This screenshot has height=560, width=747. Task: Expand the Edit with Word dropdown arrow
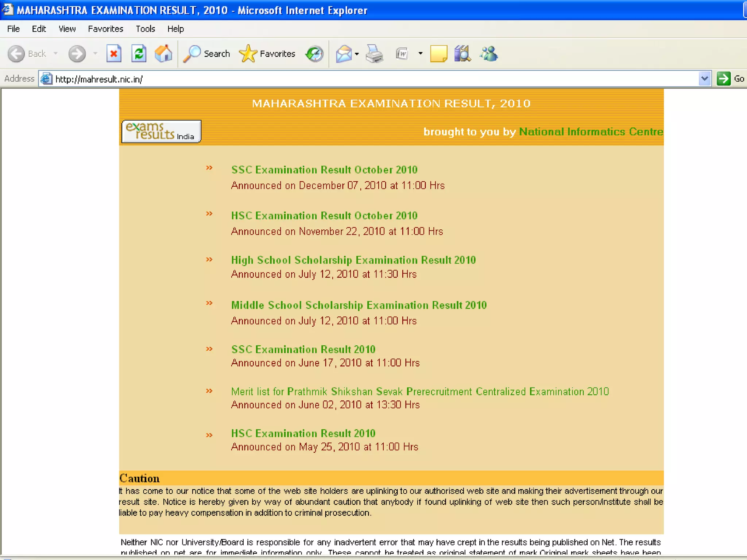pyautogui.click(x=420, y=54)
